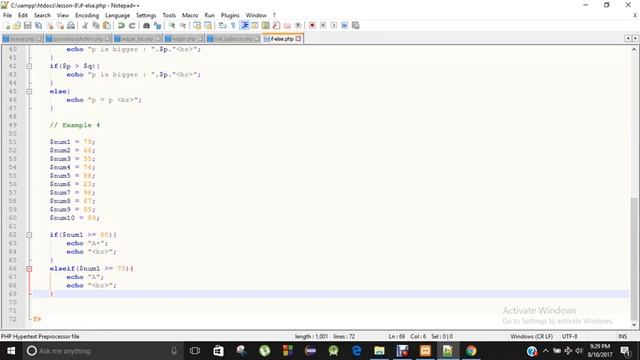Collapse the fold marker at line 42
This screenshot has height=360, width=640.
tap(29, 66)
